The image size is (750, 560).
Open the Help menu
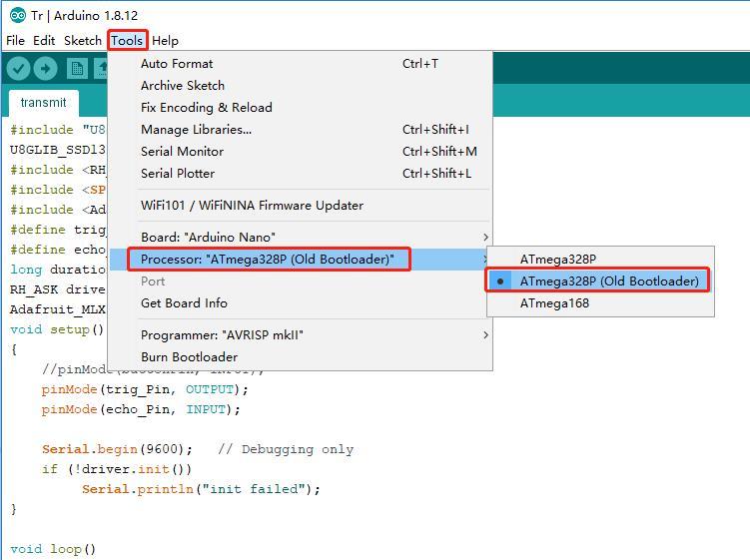pyautogui.click(x=165, y=41)
